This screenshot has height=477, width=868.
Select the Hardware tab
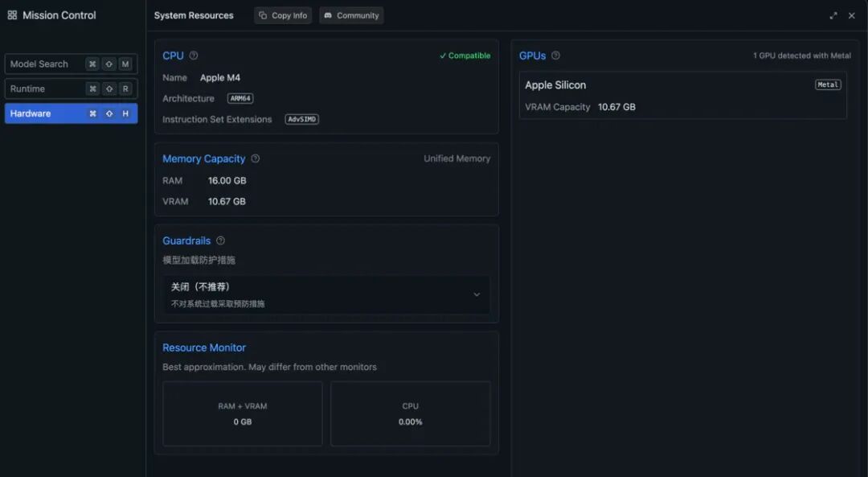pos(71,113)
